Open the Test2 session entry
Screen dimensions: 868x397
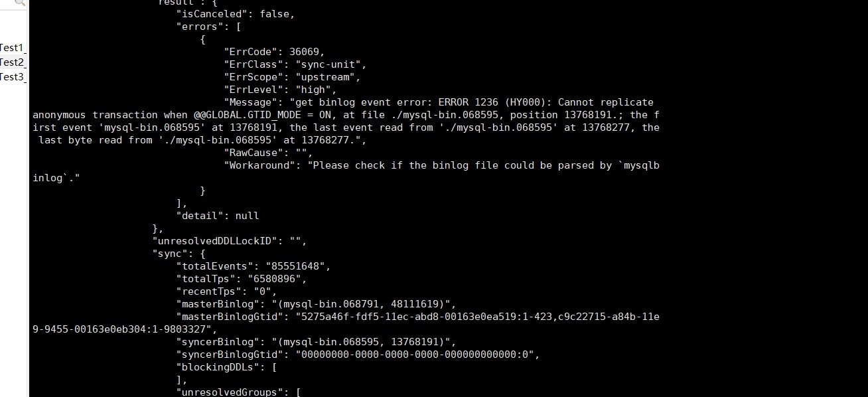click(x=12, y=62)
